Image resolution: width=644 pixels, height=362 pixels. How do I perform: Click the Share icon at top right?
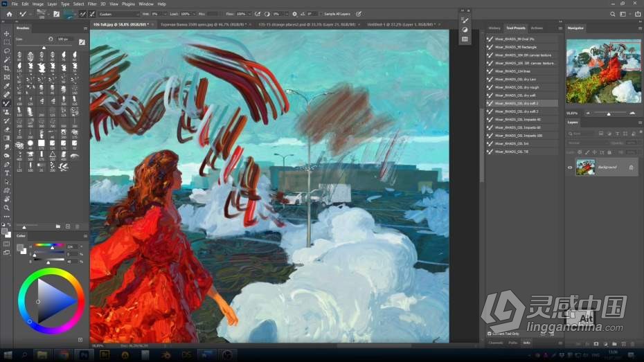(x=638, y=14)
